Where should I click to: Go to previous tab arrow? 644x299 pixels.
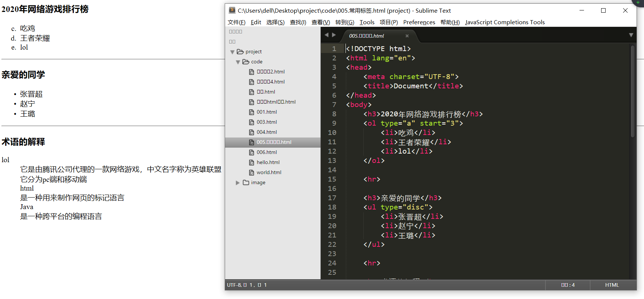(x=326, y=35)
